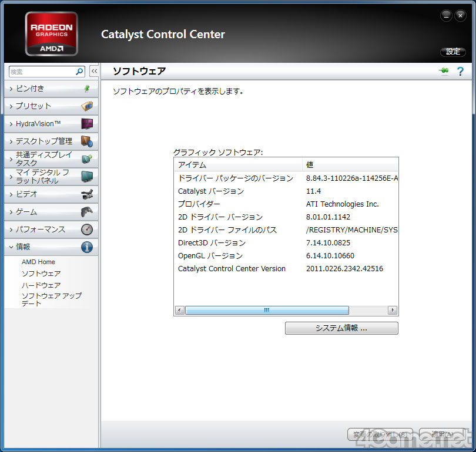Click the ゲーム gamepad icon
Image resolution: width=476 pixels, height=452 pixels.
click(87, 211)
